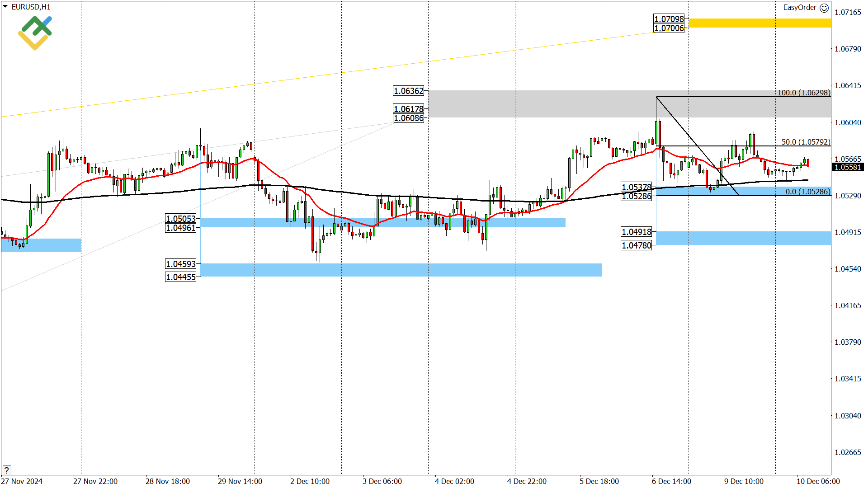
Task: Select the 1.05378 price label
Action: tap(636, 187)
